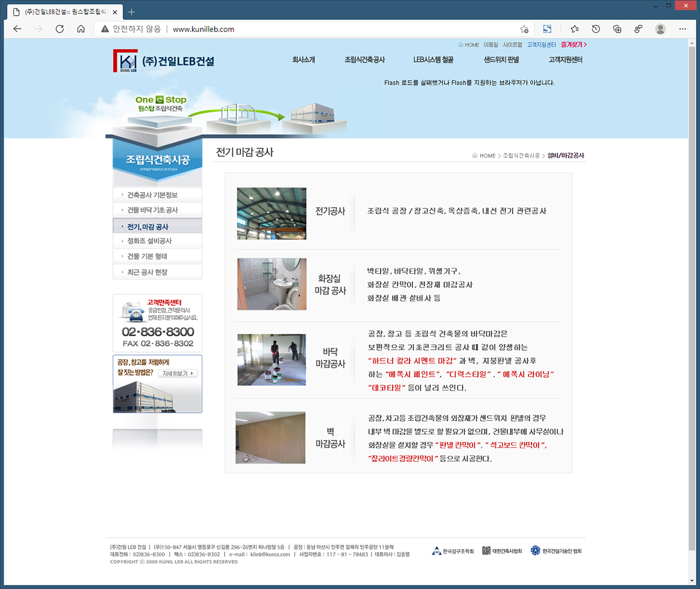This screenshot has width=700, height=589.
Task: Open the 샌드위치 판넬 top menu
Action: 501,60
